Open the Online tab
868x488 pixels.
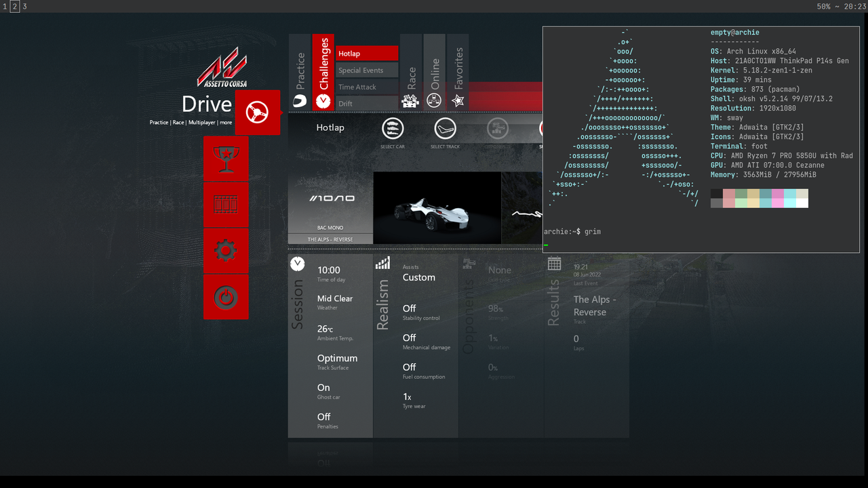(434, 71)
